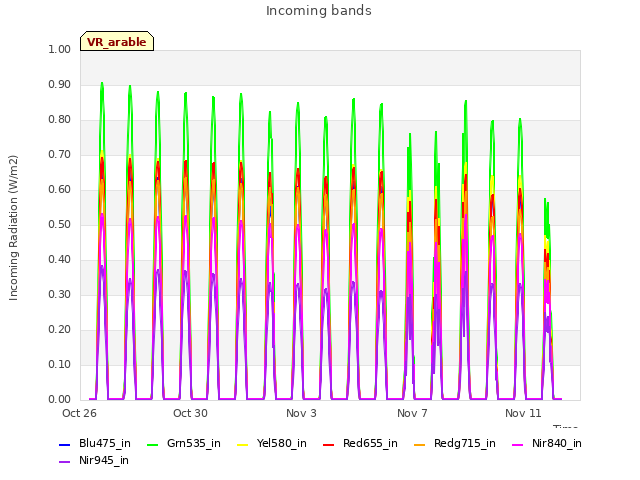Screen dimensions: 640x480
Task: Click the 0.80 y-axis tick label
Action: (60, 120)
